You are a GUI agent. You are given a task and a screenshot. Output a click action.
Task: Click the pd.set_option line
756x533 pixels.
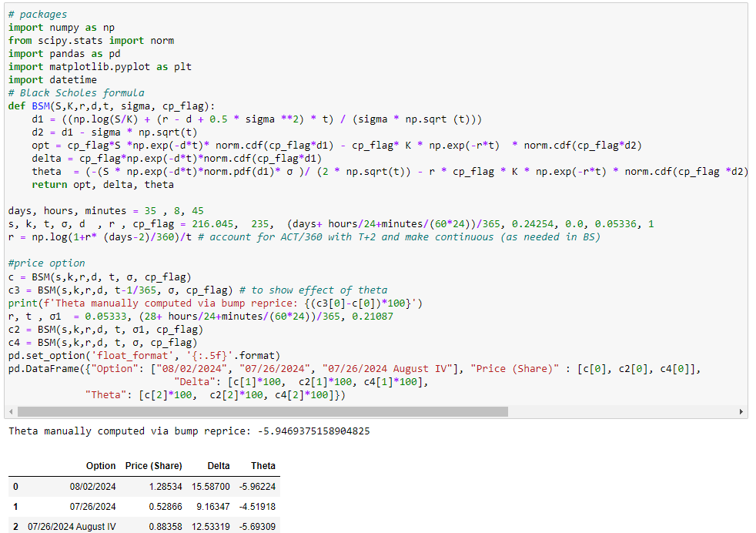click(144, 356)
